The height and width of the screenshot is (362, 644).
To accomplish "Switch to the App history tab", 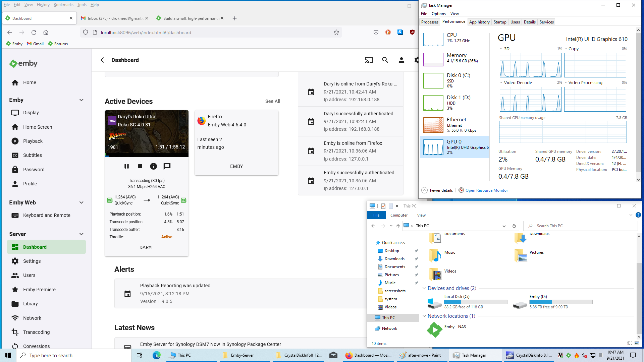I will point(479,22).
